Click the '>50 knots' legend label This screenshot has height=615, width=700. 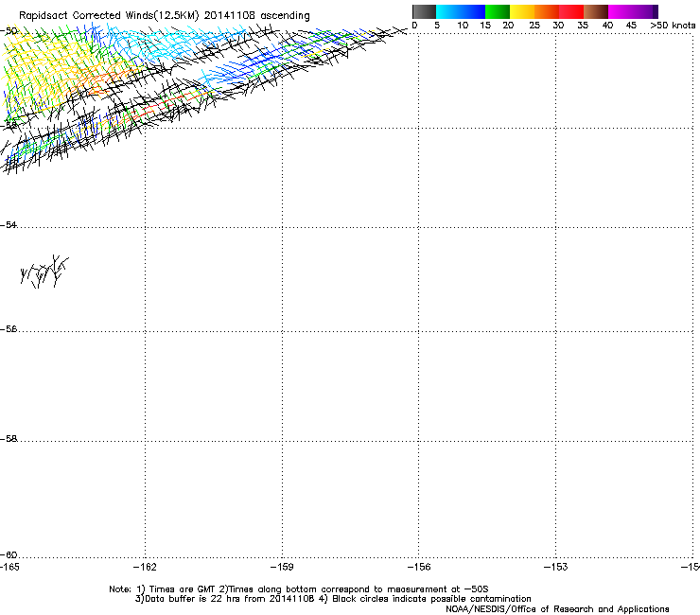tap(673, 26)
